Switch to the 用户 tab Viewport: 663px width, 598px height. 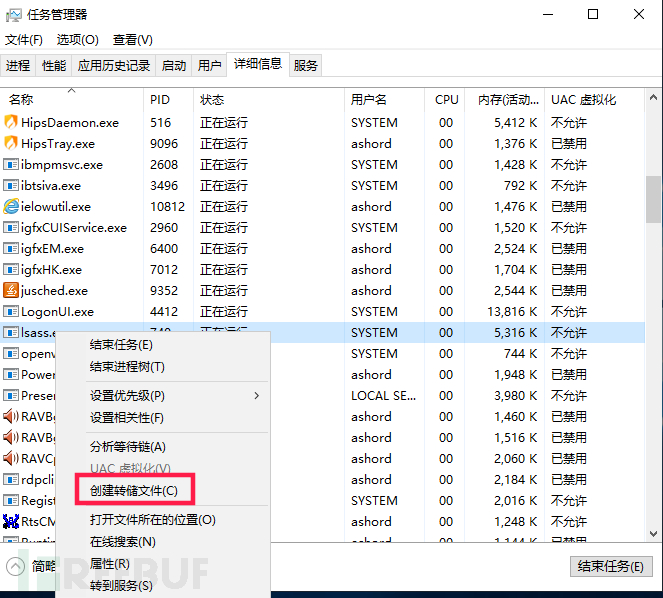209,66
